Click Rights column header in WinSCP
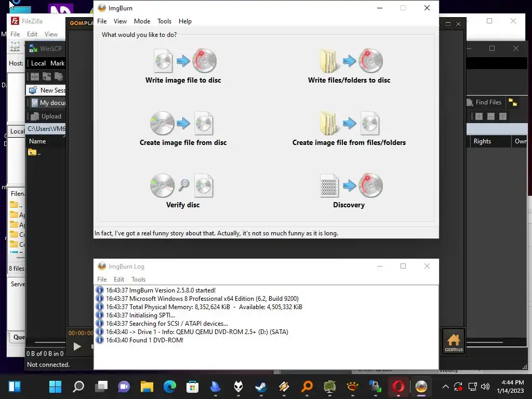Image resolution: width=532 pixels, height=399 pixels. pyautogui.click(x=482, y=141)
